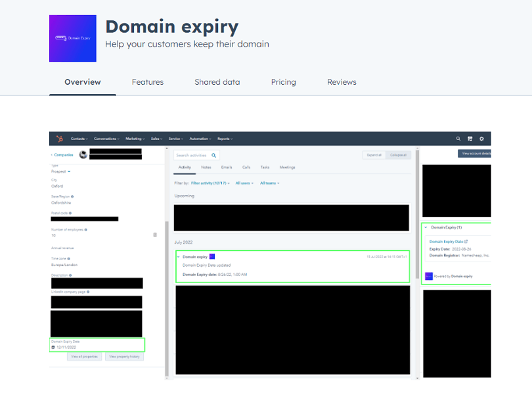Open the All users filter
The width and height of the screenshot is (532, 406).
[244, 183]
